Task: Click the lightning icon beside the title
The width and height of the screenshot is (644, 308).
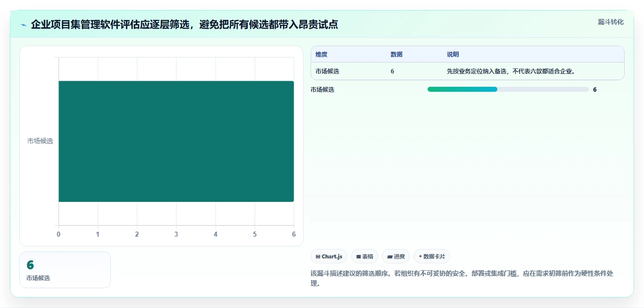Action: coord(24,25)
